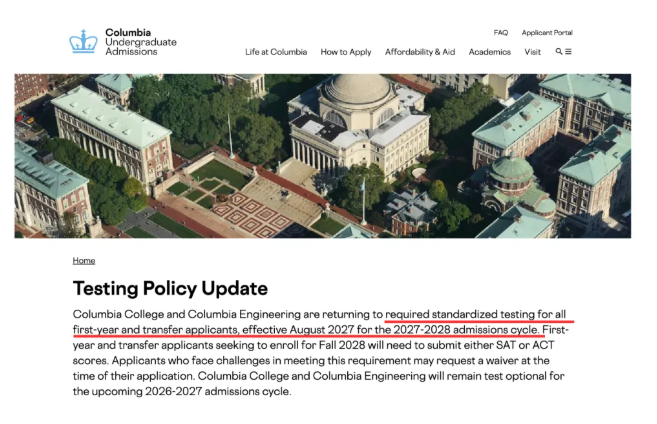Click text 'may request a waiver at the'
The width and height of the screenshot is (657, 424).
[482, 361]
